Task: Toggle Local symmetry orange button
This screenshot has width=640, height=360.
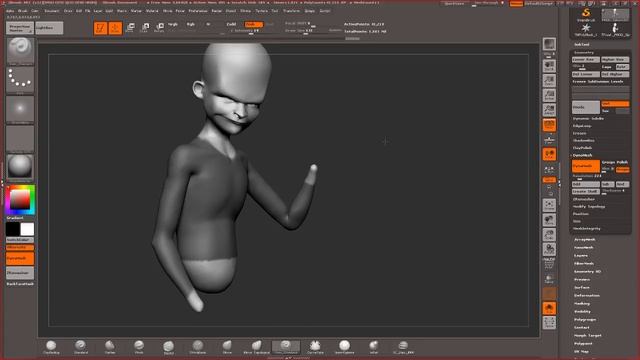Action: pos(549,154)
